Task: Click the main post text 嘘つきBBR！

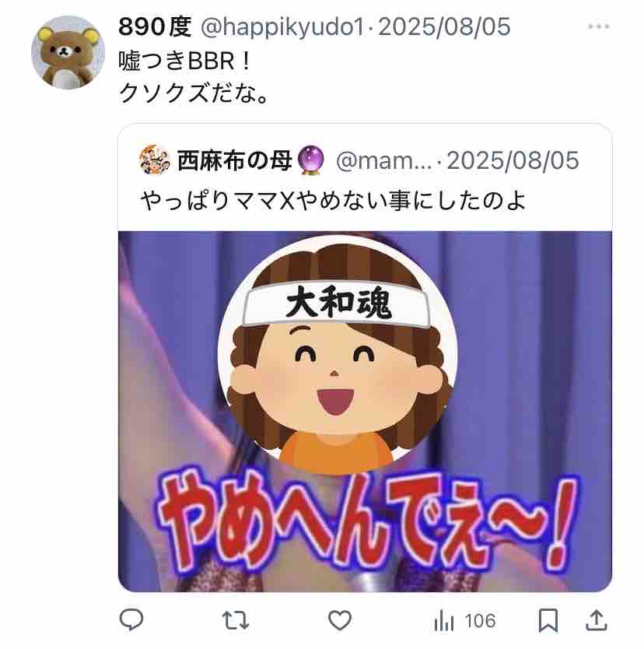Action: click(x=184, y=61)
